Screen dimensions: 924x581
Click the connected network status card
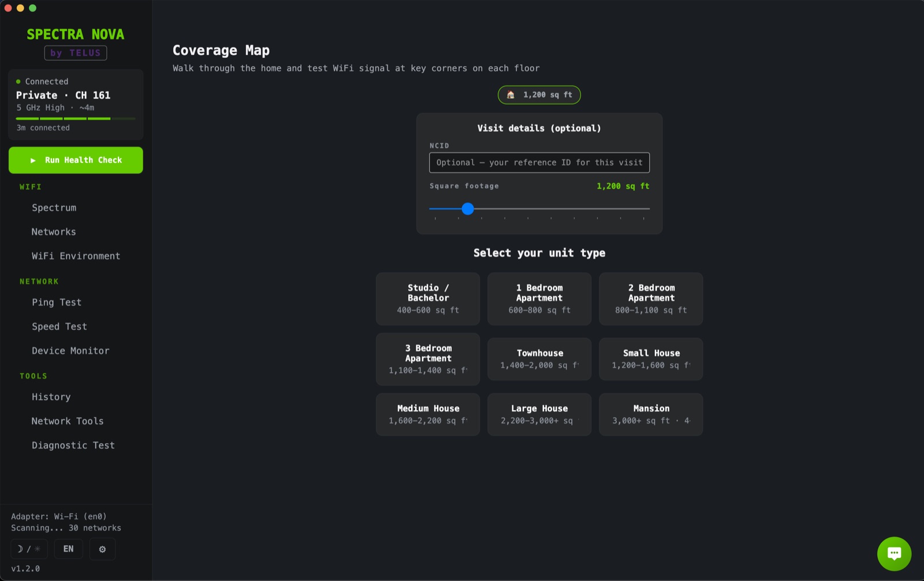pos(76,105)
